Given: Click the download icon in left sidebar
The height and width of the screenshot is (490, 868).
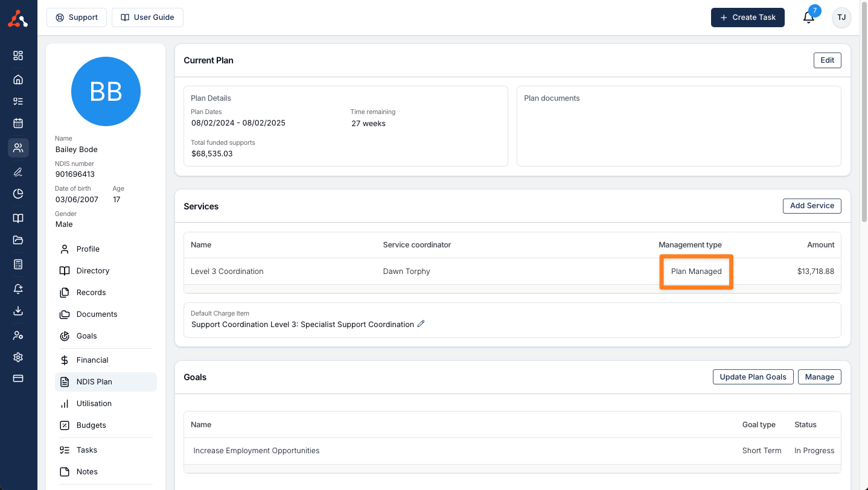Looking at the screenshot, I should [18, 311].
